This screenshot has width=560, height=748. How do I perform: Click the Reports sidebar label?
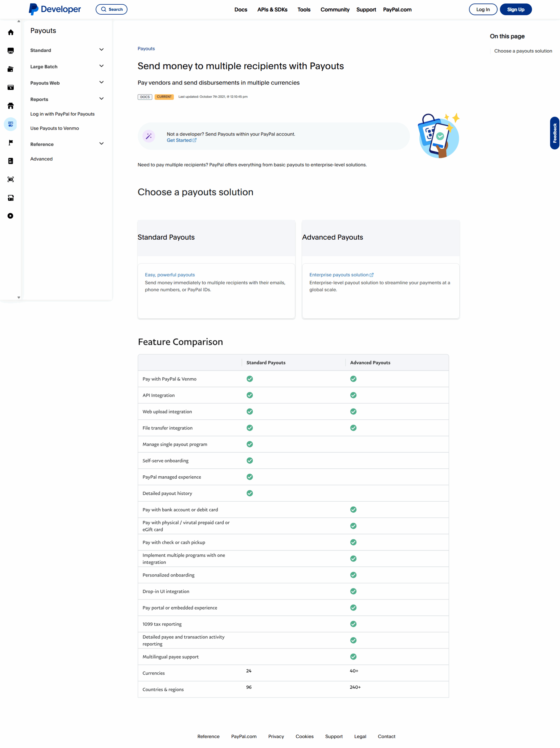pyautogui.click(x=39, y=99)
